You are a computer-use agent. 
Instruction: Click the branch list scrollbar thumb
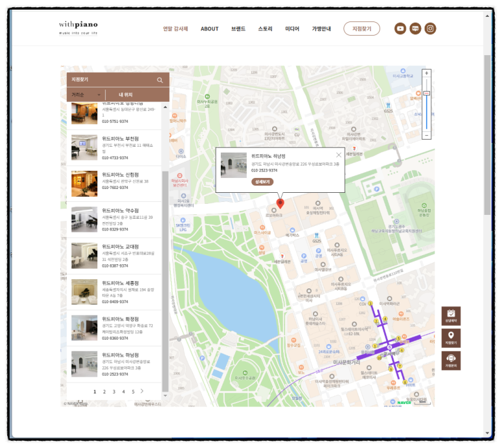[165, 281]
